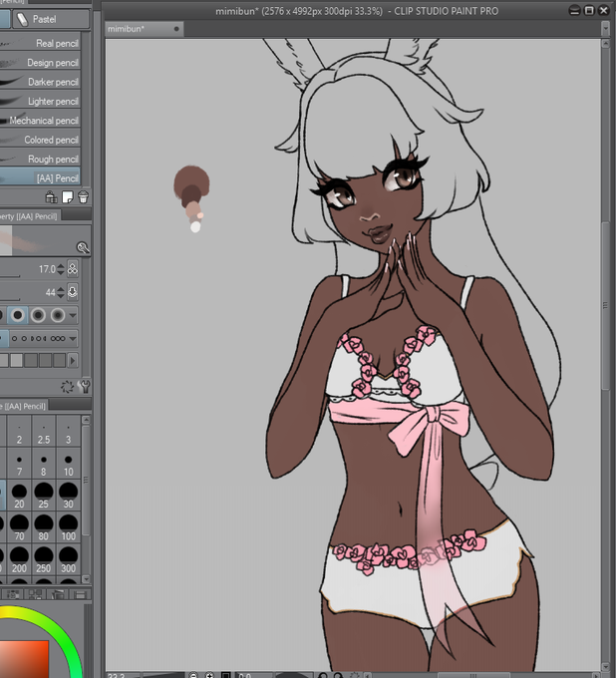Image resolution: width=616 pixels, height=678 pixels.
Task: Open the Tool property [[AA] Pencil] tab
Action: (29, 216)
